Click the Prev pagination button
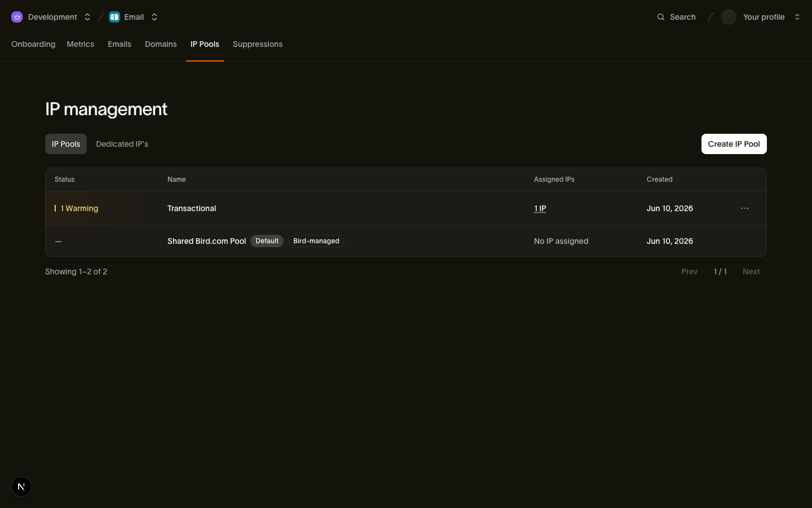The image size is (812, 508). [689, 271]
